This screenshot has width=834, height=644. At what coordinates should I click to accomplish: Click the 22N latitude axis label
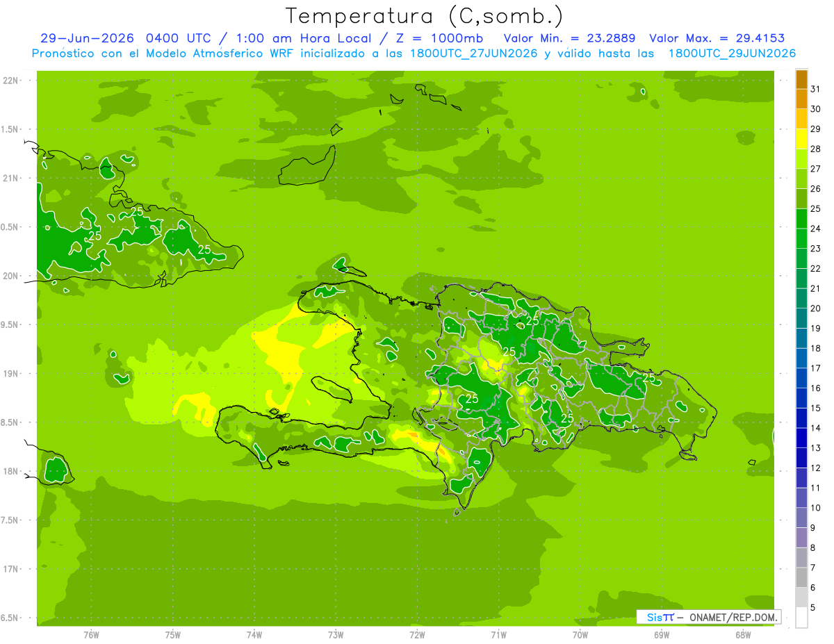pyautogui.click(x=12, y=80)
